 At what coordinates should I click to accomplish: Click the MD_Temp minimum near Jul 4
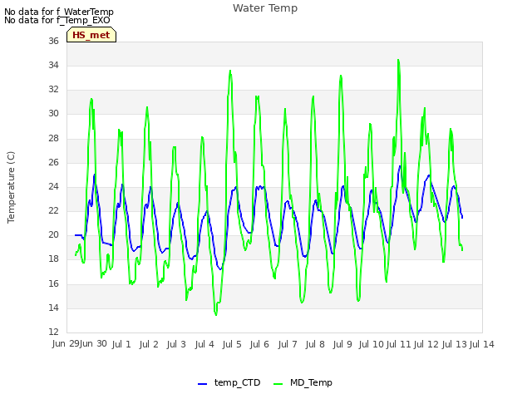pos(216,315)
